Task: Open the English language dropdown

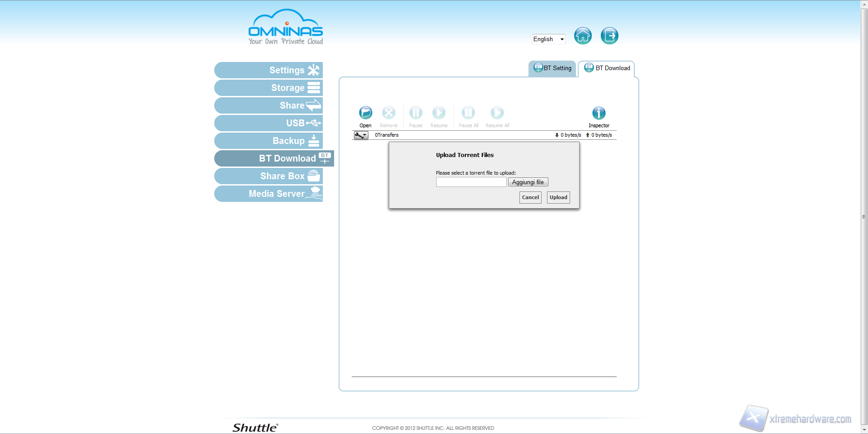Action: 548,39
